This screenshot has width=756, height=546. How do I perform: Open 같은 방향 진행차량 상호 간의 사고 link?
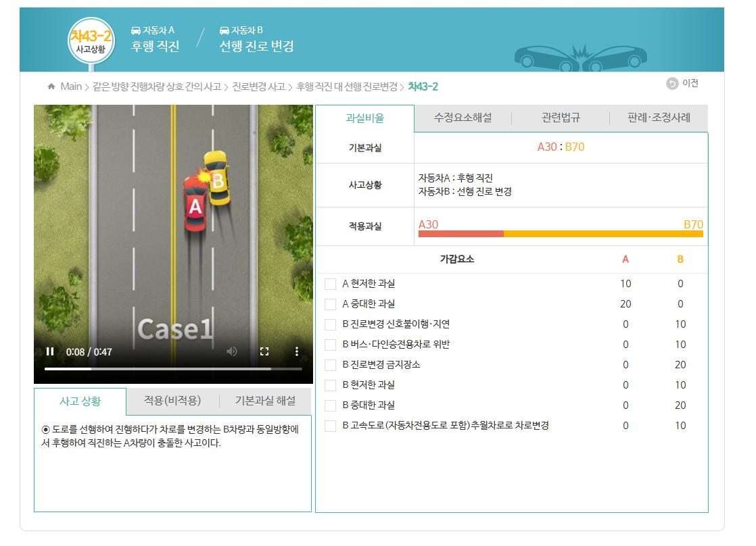[x=157, y=86]
